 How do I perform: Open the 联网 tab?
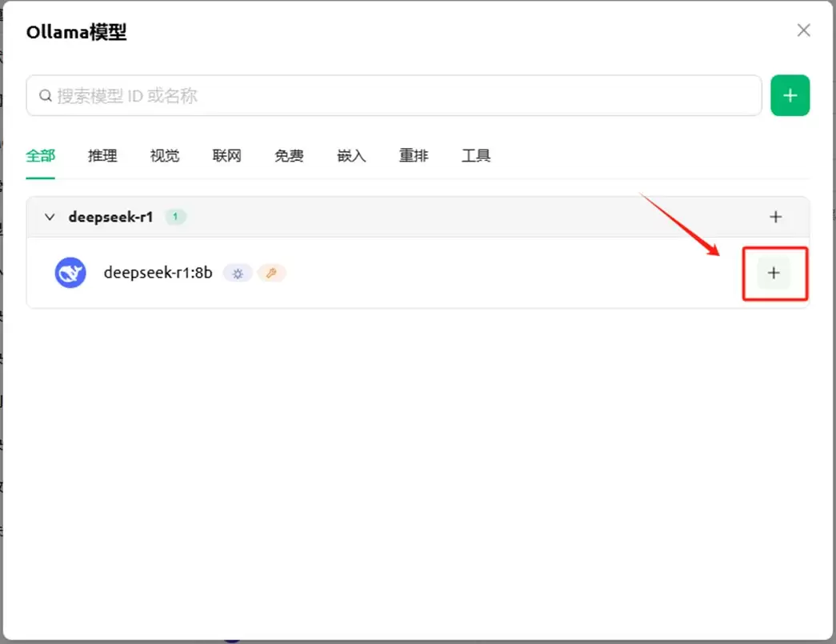(227, 156)
